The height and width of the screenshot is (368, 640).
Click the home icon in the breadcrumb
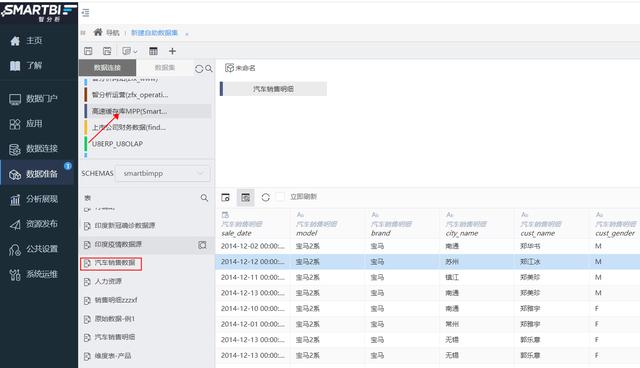pos(98,32)
